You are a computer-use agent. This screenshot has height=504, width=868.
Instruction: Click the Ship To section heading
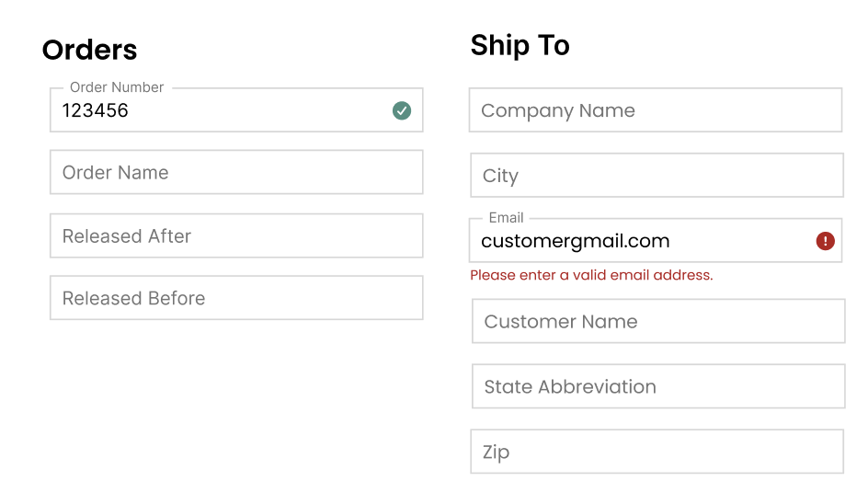(x=520, y=45)
